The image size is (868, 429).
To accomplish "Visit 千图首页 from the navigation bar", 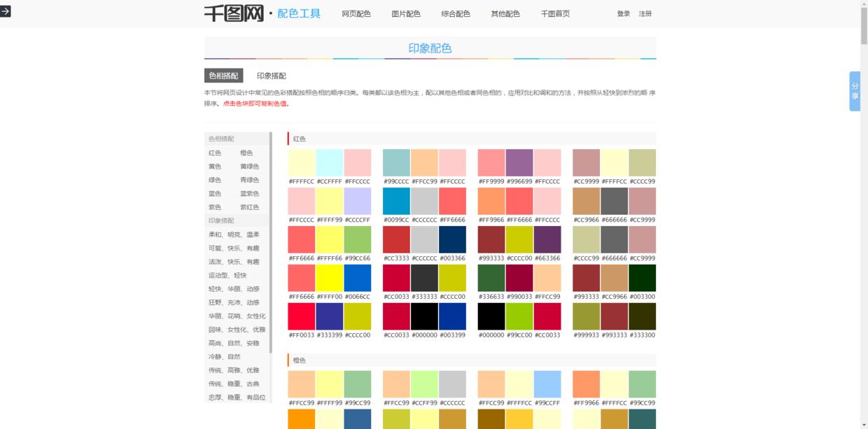I will coord(556,13).
